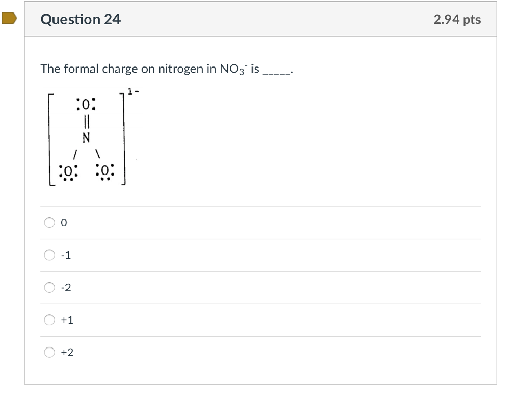
Task: Select the radio button for answer 0
Action: coord(49,222)
